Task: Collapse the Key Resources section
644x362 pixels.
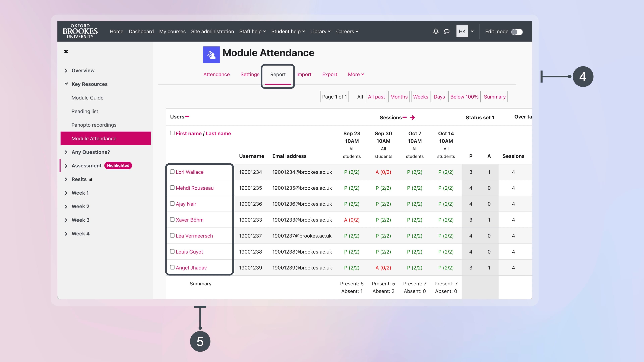Action: point(66,84)
